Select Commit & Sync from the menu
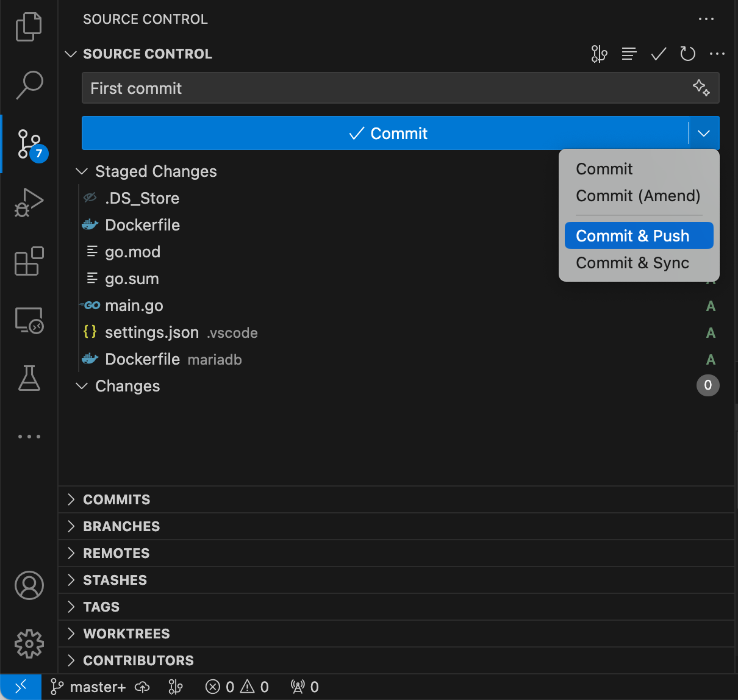Image resolution: width=738 pixels, height=700 pixels. [x=632, y=263]
